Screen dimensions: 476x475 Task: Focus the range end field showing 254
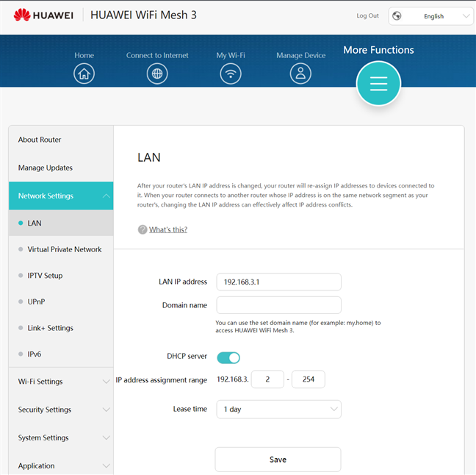coord(308,379)
